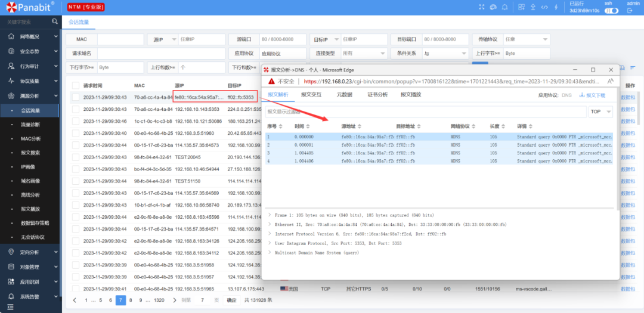Expand the User Datagram Protocol line
Image resolution: width=644 pixels, height=313 pixels.
coord(270,243)
